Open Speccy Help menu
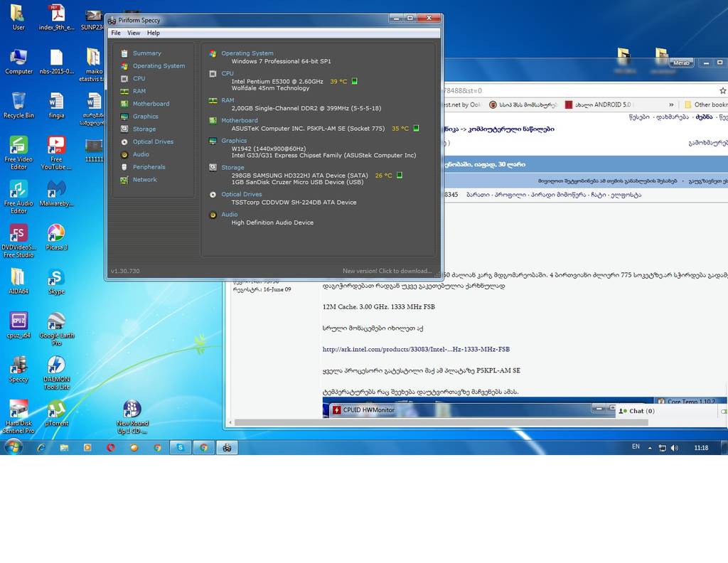The height and width of the screenshot is (563, 728). (154, 33)
